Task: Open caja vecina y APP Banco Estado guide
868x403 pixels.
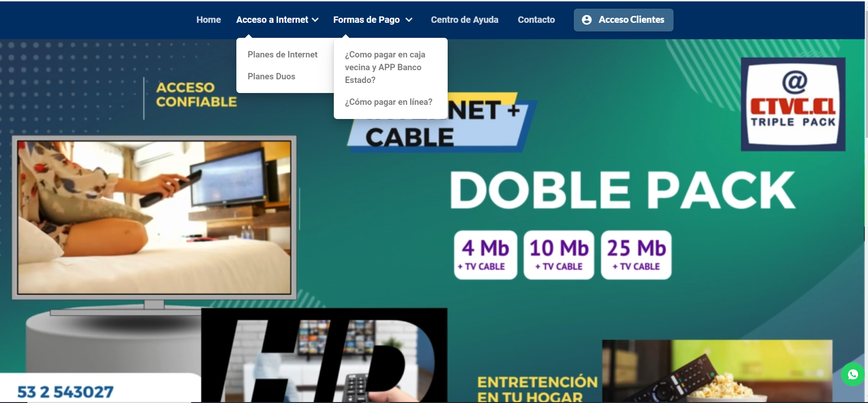Action: [385, 67]
